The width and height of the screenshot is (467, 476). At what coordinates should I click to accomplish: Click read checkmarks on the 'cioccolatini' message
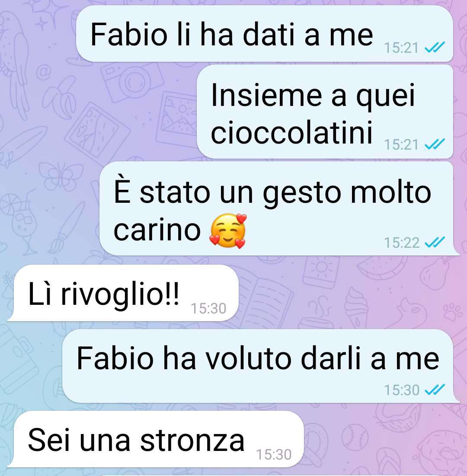(435, 144)
